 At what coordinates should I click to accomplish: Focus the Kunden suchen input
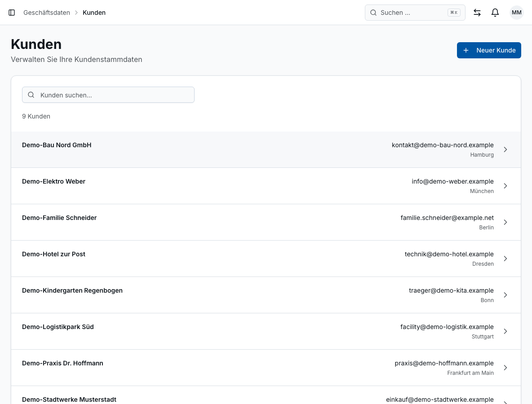[108, 95]
